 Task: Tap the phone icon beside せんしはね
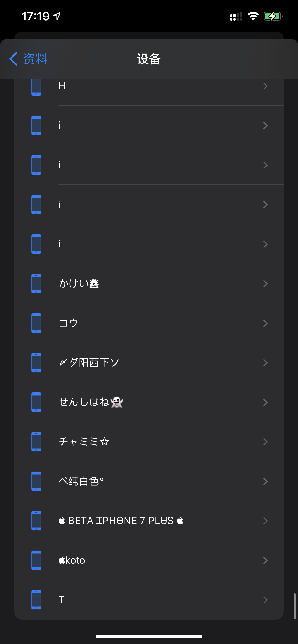click(36, 402)
